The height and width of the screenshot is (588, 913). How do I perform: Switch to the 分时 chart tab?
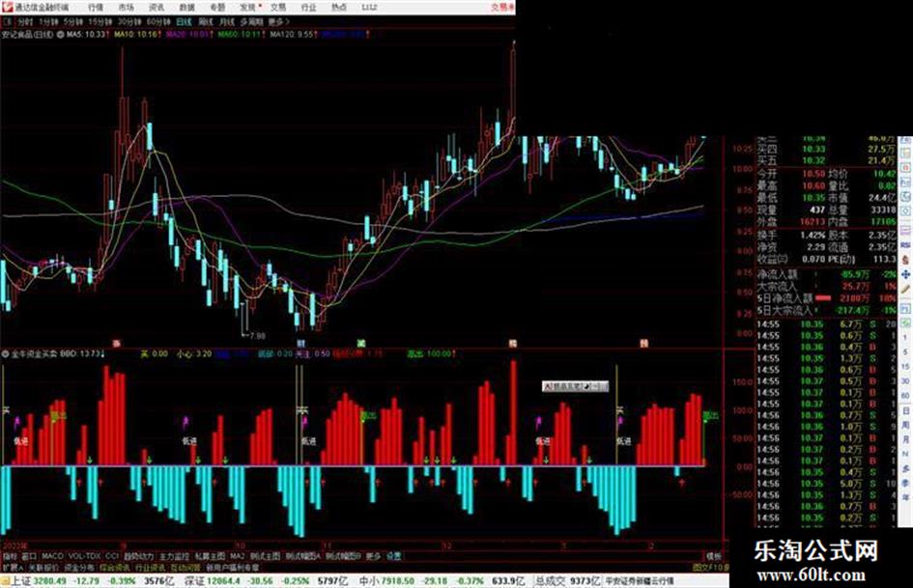click(x=25, y=21)
